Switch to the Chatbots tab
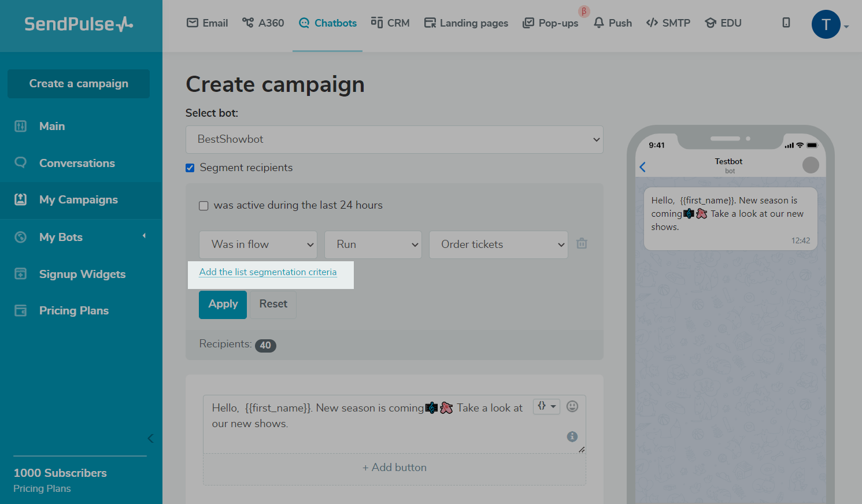Image resolution: width=862 pixels, height=504 pixels. [x=328, y=23]
